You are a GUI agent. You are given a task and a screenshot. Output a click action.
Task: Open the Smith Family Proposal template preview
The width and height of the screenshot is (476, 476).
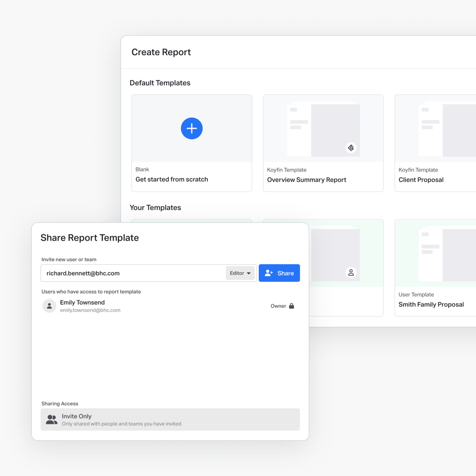coord(435,254)
